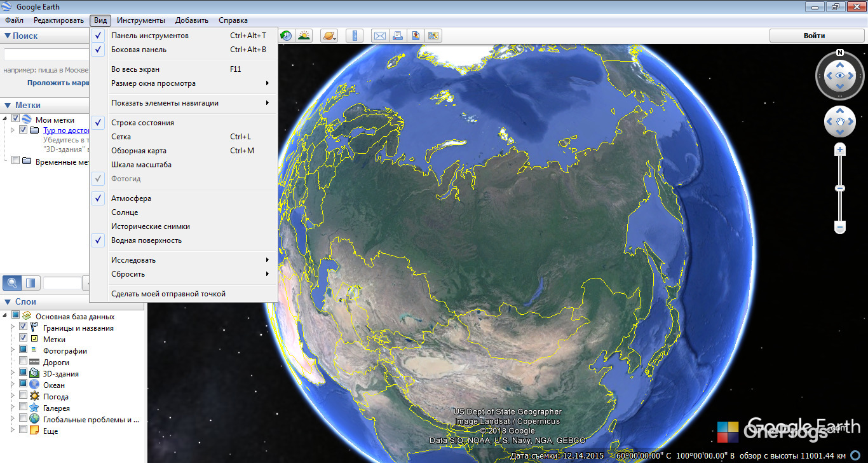The height and width of the screenshot is (463, 868).
Task: Open the Инструменты menu
Action: tap(141, 20)
